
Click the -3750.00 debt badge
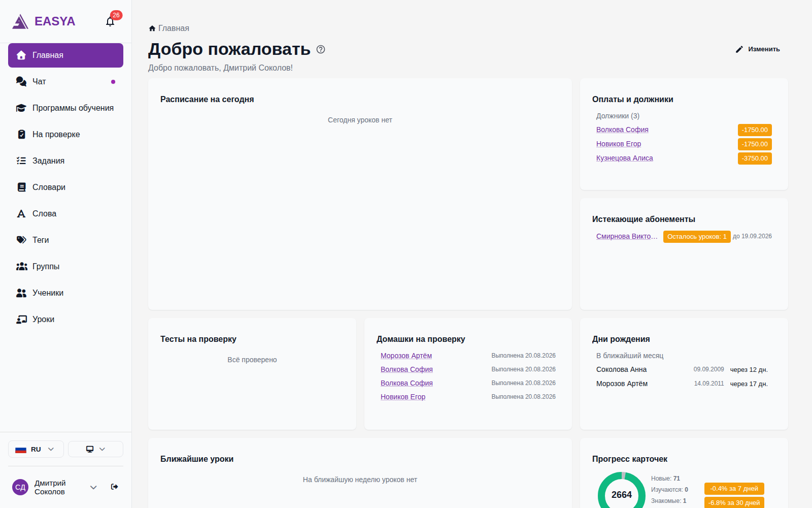click(755, 158)
